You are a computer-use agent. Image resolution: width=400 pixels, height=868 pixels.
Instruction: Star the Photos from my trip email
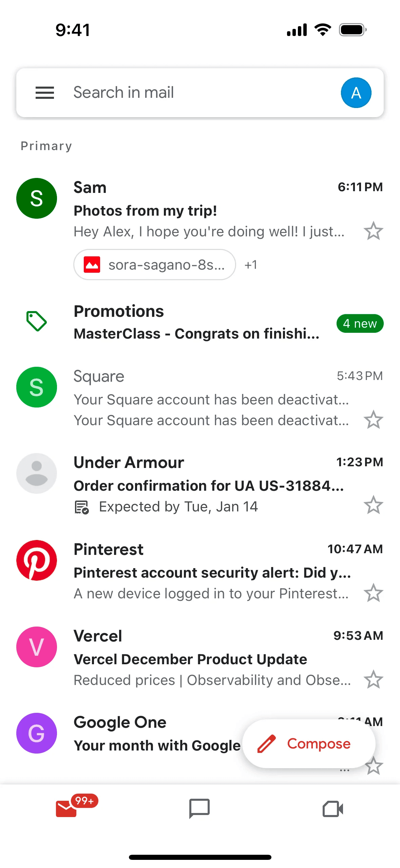(x=373, y=231)
